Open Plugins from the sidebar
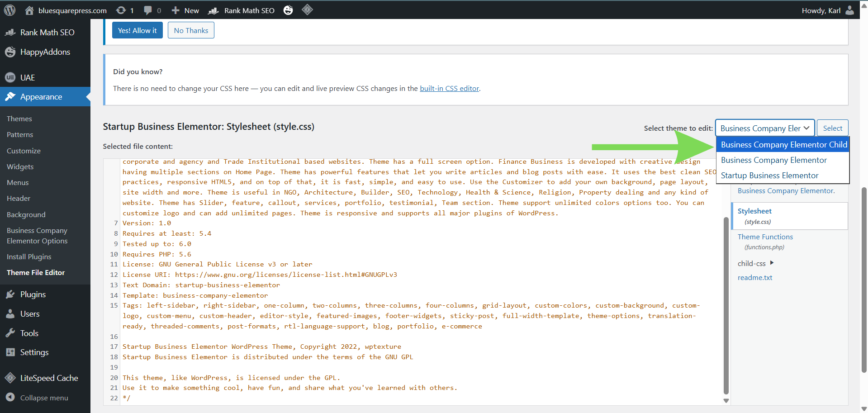This screenshot has height=413, width=868. point(33,294)
